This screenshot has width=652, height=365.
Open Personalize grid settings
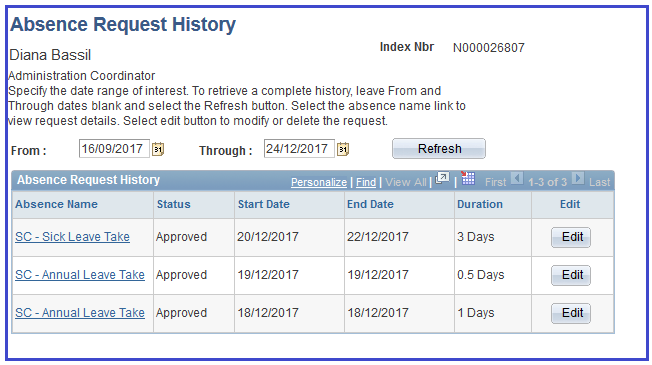pos(319,182)
